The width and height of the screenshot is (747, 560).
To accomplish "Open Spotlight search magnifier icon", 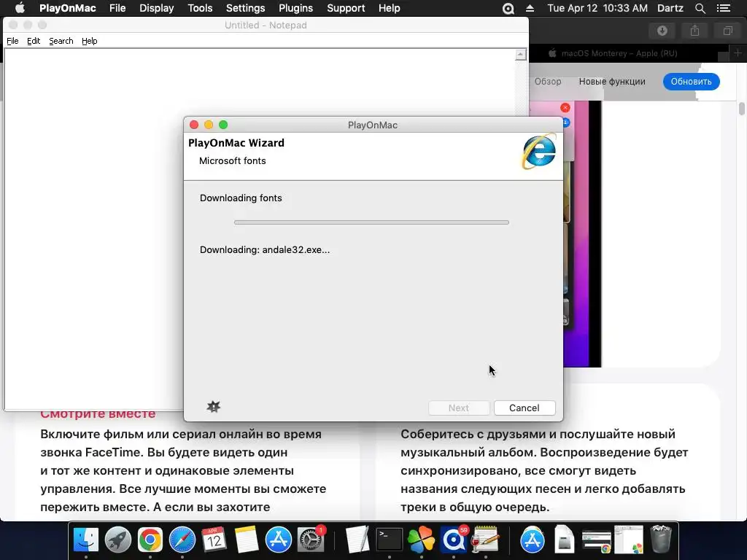I will tap(700, 9).
